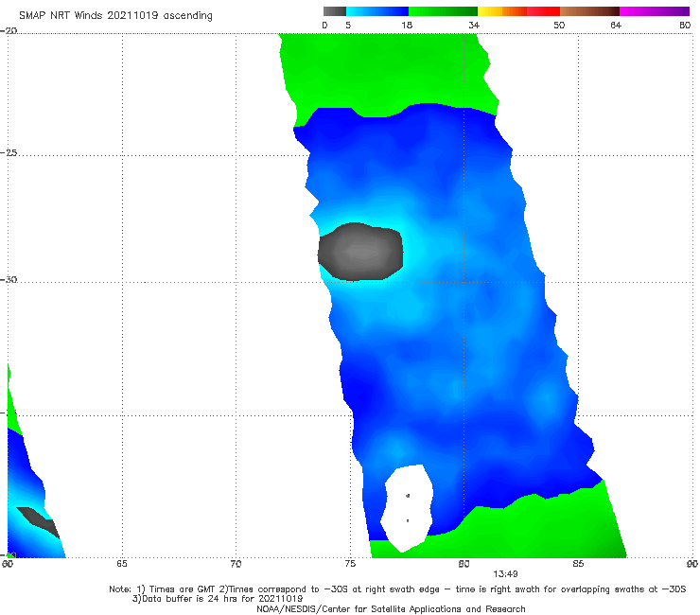
Task: Click the latitude label '-25'
Action: point(9,152)
